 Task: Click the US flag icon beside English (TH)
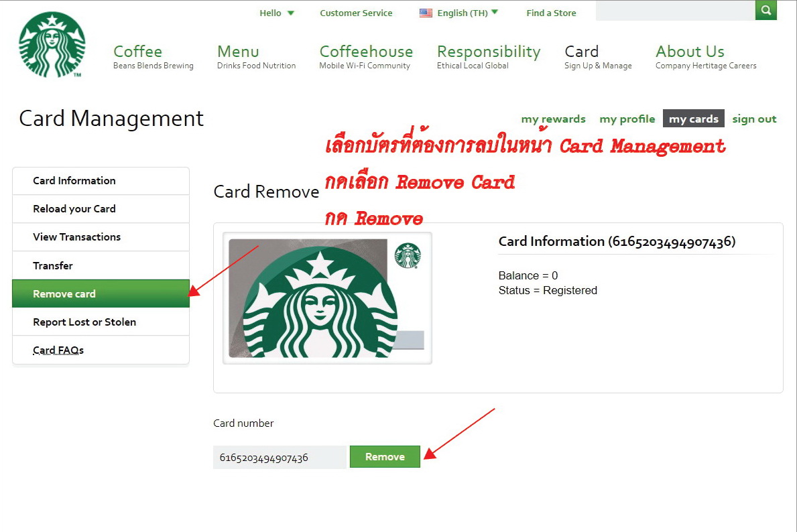426,12
